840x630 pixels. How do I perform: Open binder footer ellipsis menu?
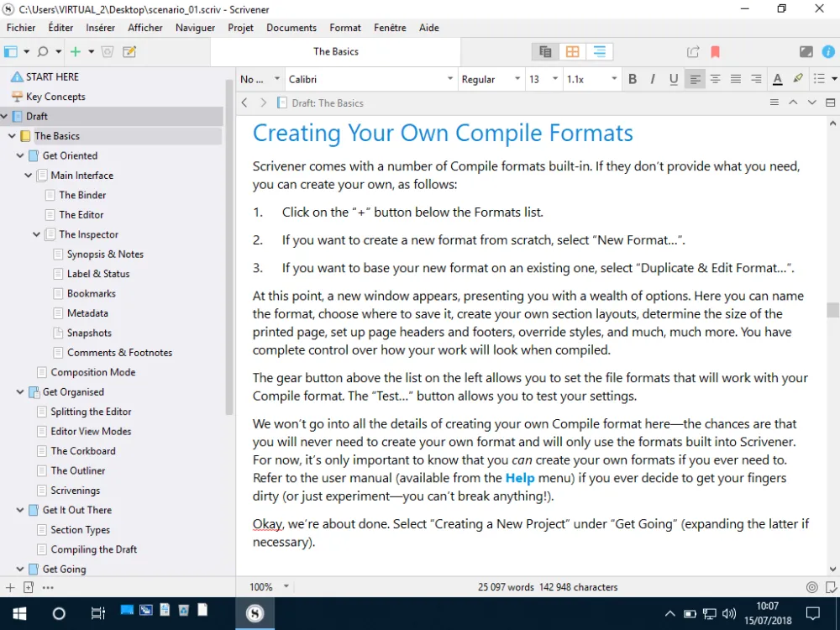48,588
